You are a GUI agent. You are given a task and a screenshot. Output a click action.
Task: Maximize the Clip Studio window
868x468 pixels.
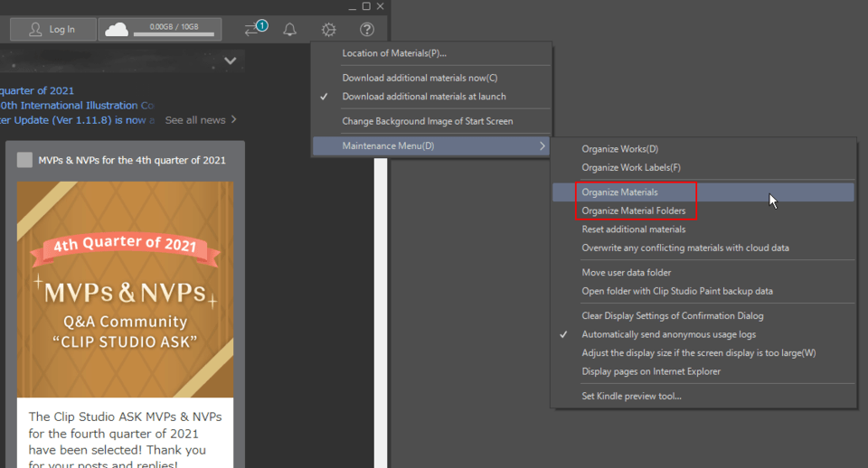pos(366,6)
